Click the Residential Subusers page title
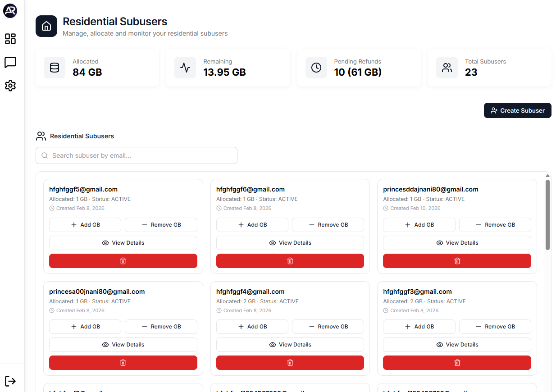Image resolution: width=556 pixels, height=392 pixels. [115, 21]
